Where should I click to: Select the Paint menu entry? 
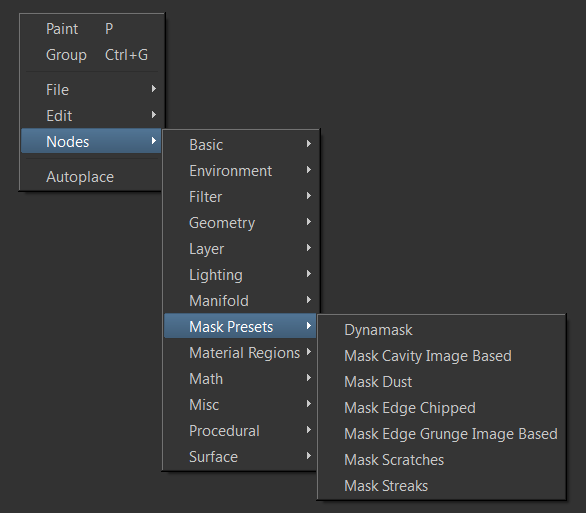[92, 29]
